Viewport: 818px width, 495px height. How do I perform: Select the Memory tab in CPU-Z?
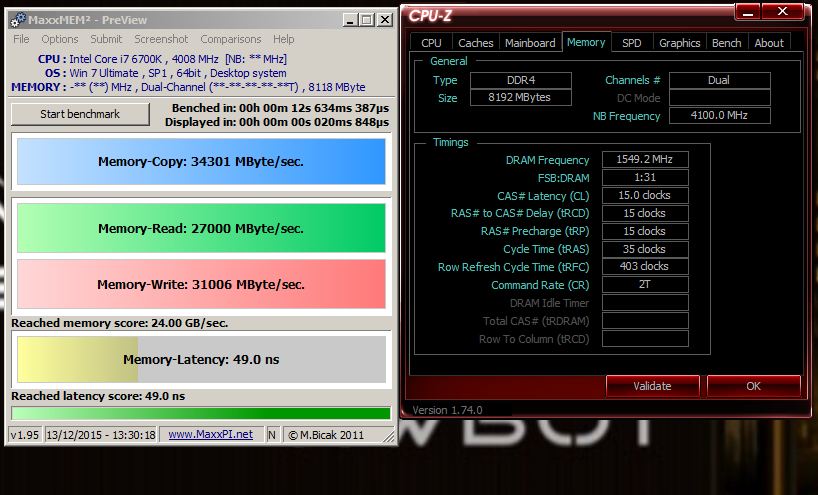(586, 42)
